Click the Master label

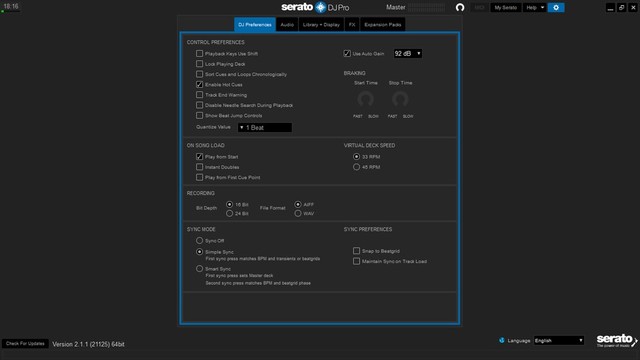point(396,7)
